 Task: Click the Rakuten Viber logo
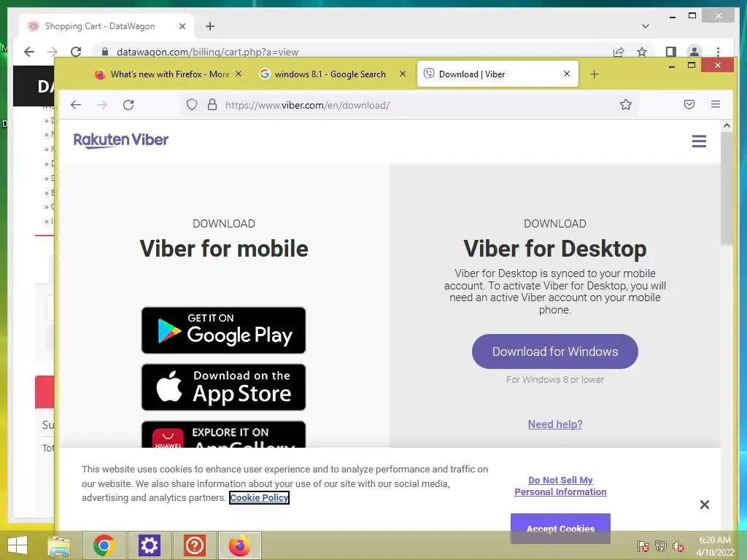click(x=121, y=140)
